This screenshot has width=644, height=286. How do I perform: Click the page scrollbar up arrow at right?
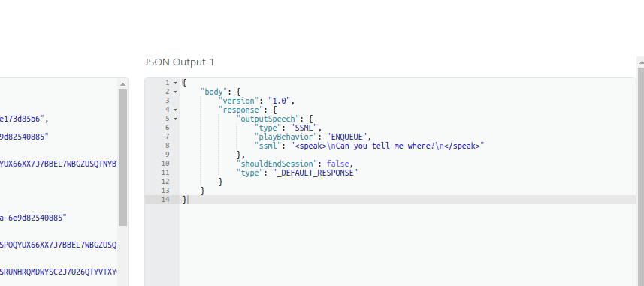click(x=641, y=62)
